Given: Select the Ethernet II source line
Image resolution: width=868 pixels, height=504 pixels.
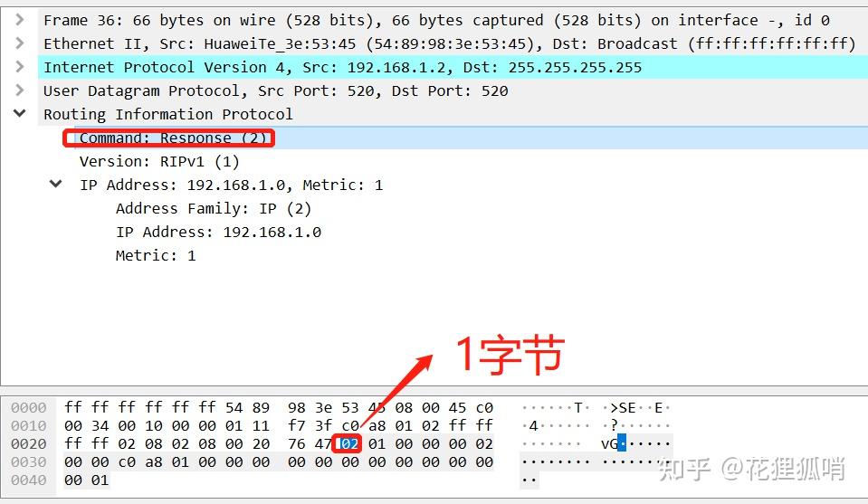Looking at the screenshot, I should click(x=450, y=43).
